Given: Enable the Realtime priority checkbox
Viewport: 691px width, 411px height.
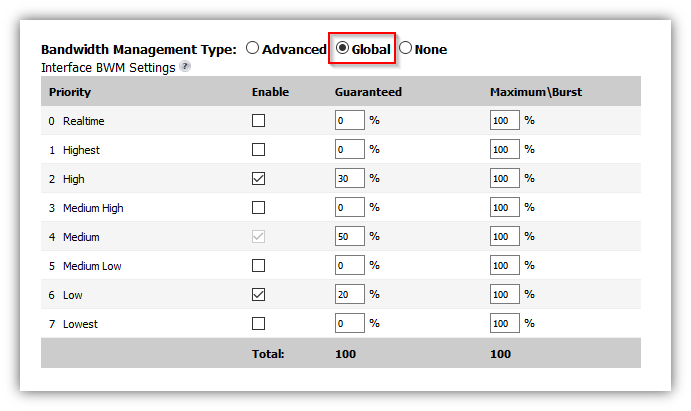Looking at the screenshot, I should tap(258, 120).
